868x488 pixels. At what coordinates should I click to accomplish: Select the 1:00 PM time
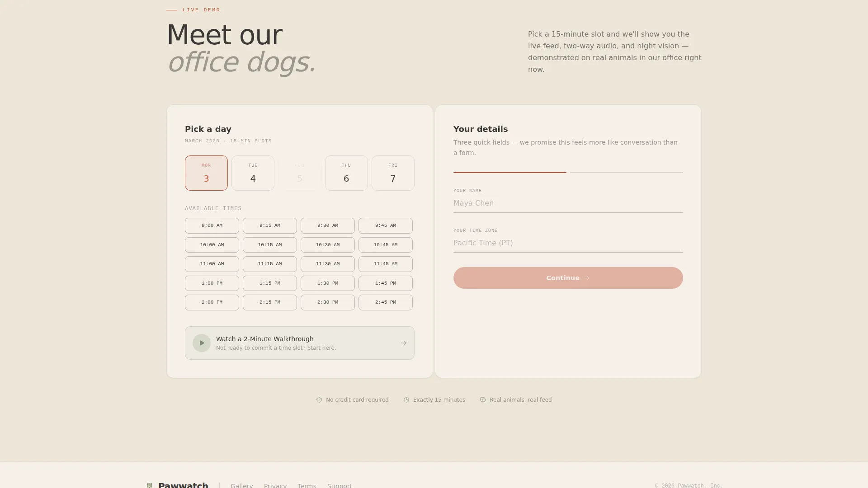coord(212,283)
